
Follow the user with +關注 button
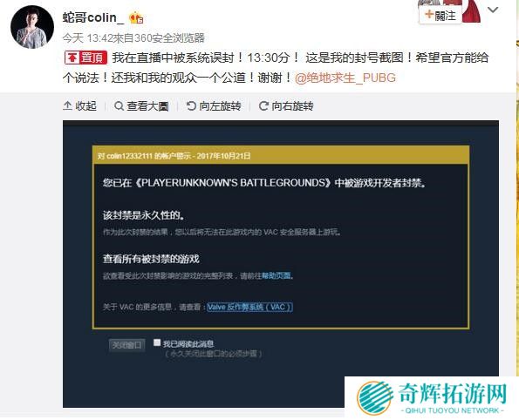tap(440, 15)
